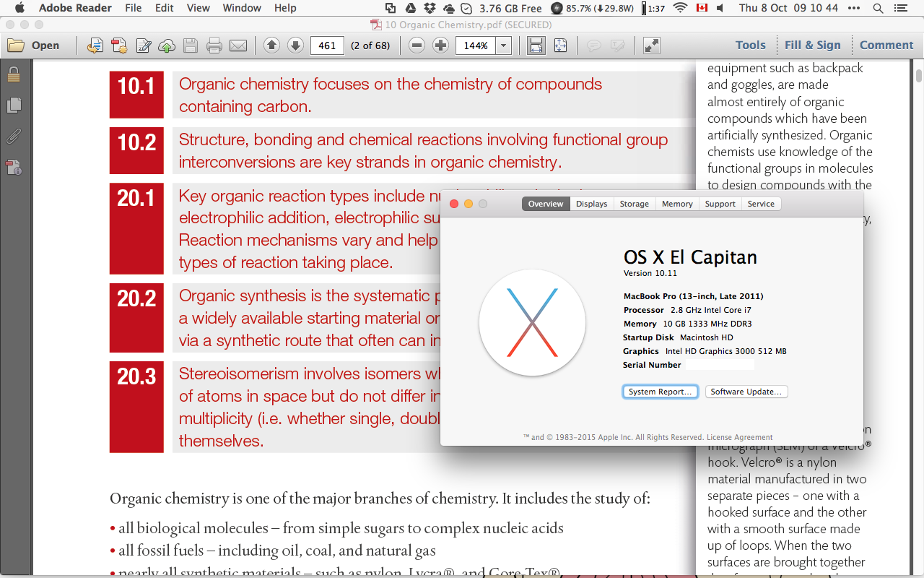Screen dimensions: 924x578
Task: Click the Create PDF online icon
Action: click(119, 46)
